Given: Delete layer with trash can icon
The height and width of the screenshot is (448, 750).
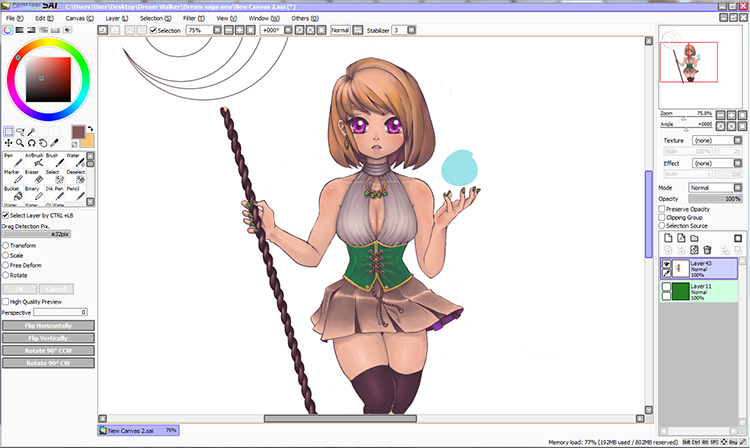Looking at the screenshot, I should (707, 250).
